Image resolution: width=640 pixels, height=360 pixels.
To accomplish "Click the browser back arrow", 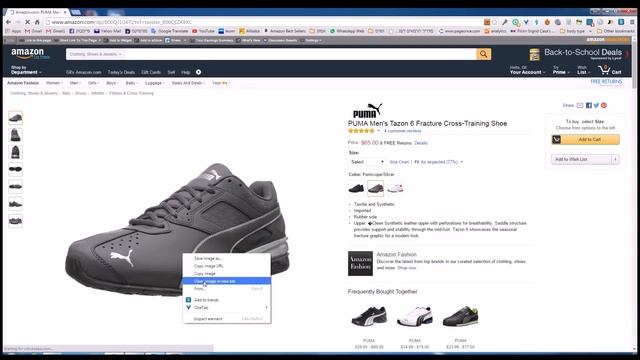I will [8, 22].
